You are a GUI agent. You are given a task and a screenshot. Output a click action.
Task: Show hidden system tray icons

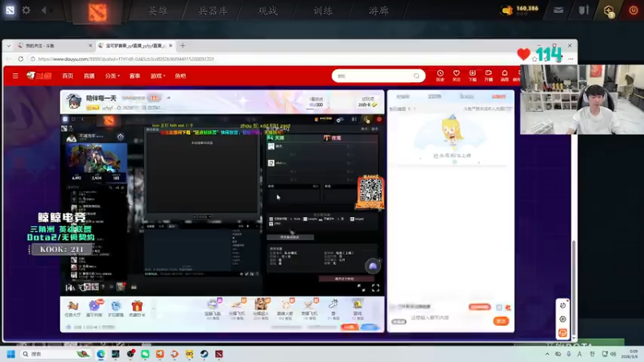click(547, 354)
